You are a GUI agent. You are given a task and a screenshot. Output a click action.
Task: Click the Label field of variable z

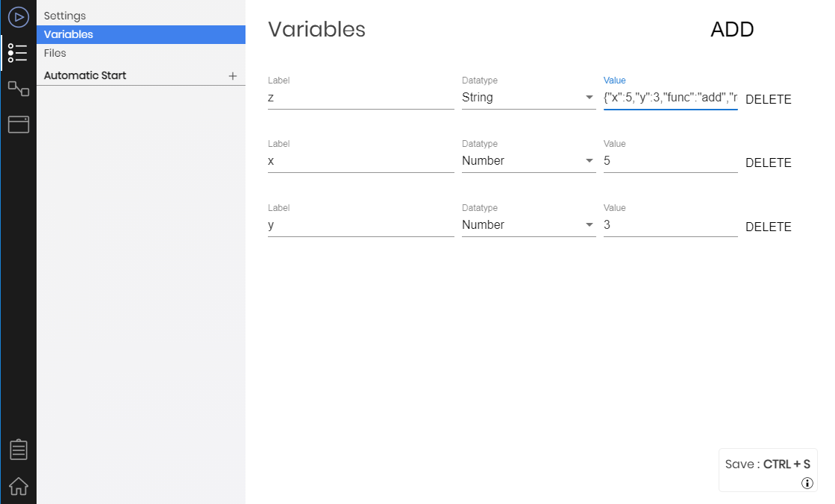(x=361, y=98)
